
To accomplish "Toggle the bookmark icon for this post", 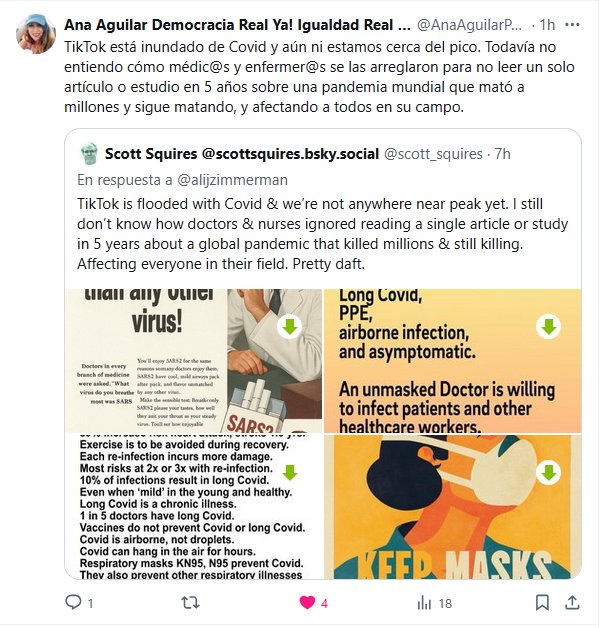I will pos(542,602).
